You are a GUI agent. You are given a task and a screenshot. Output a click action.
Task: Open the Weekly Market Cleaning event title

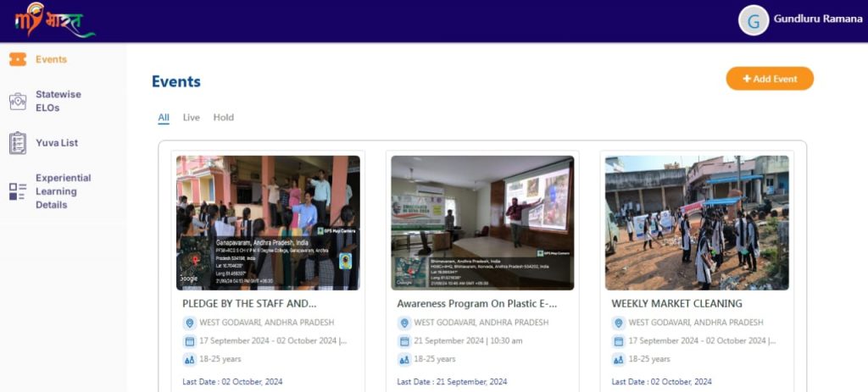(676, 303)
